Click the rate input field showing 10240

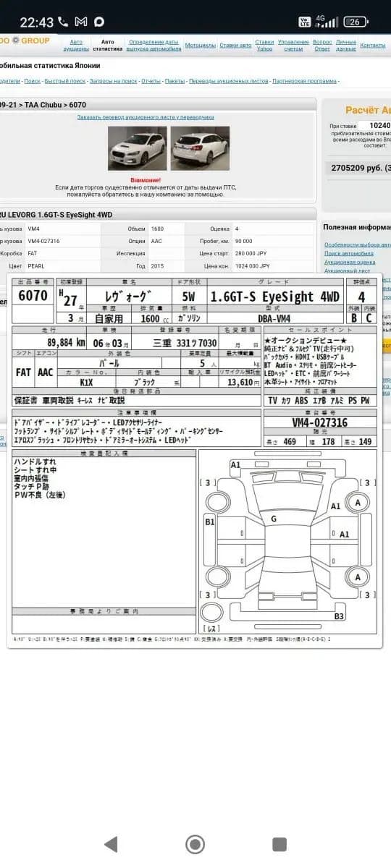tap(375, 125)
